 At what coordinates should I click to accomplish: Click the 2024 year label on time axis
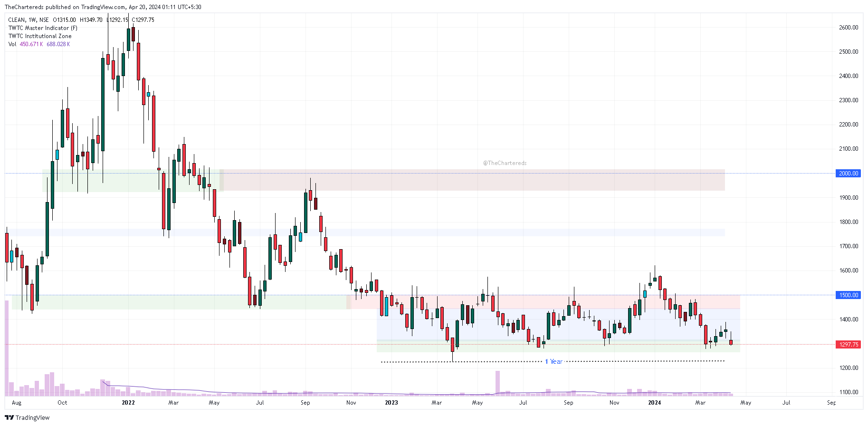pyautogui.click(x=655, y=403)
